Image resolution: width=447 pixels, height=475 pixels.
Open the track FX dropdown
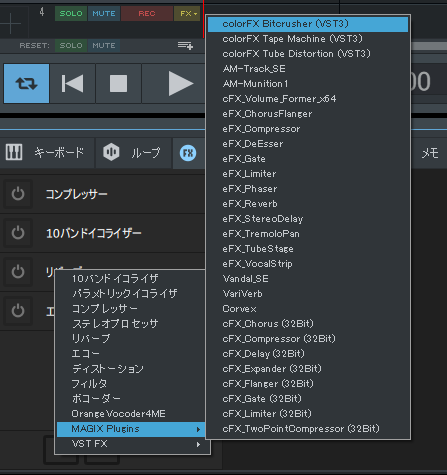click(x=188, y=14)
